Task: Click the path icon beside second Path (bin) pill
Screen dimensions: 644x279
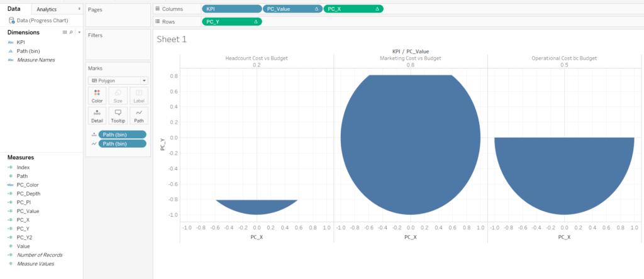Action: pos(94,144)
